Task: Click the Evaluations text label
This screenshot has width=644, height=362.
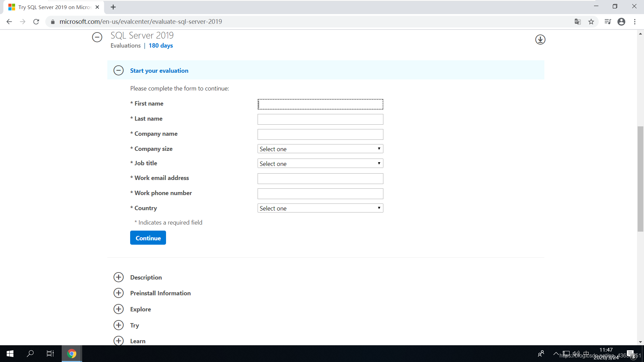Action: [125, 46]
